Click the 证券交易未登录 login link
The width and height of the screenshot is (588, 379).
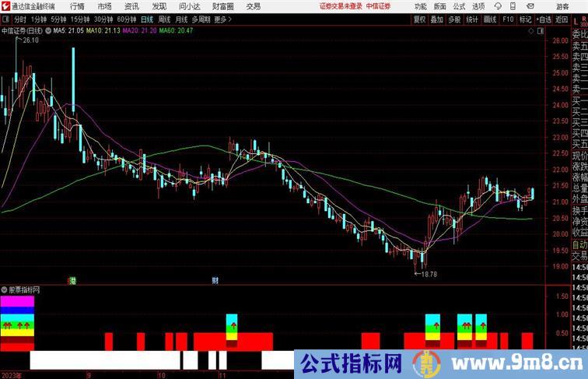341,5
